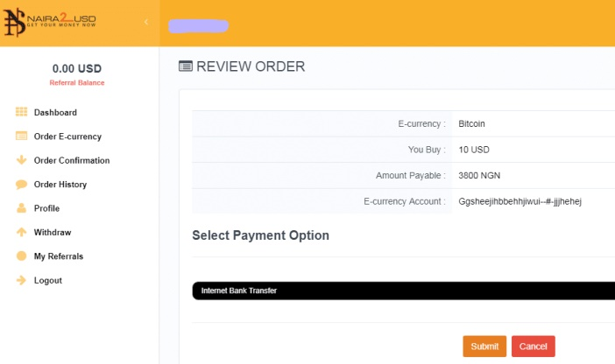Open My Referrals from sidebar
The height and width of the screenshot is (364, 615).
59,256
